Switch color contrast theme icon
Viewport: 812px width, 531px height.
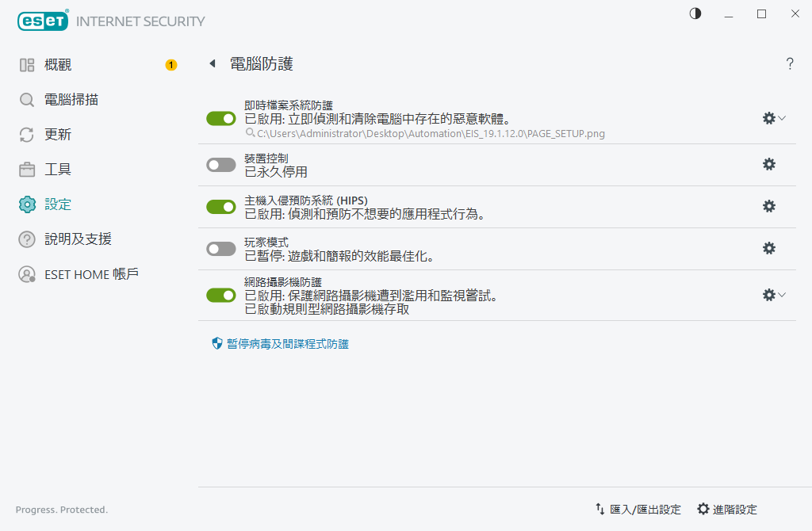[695, 13]
